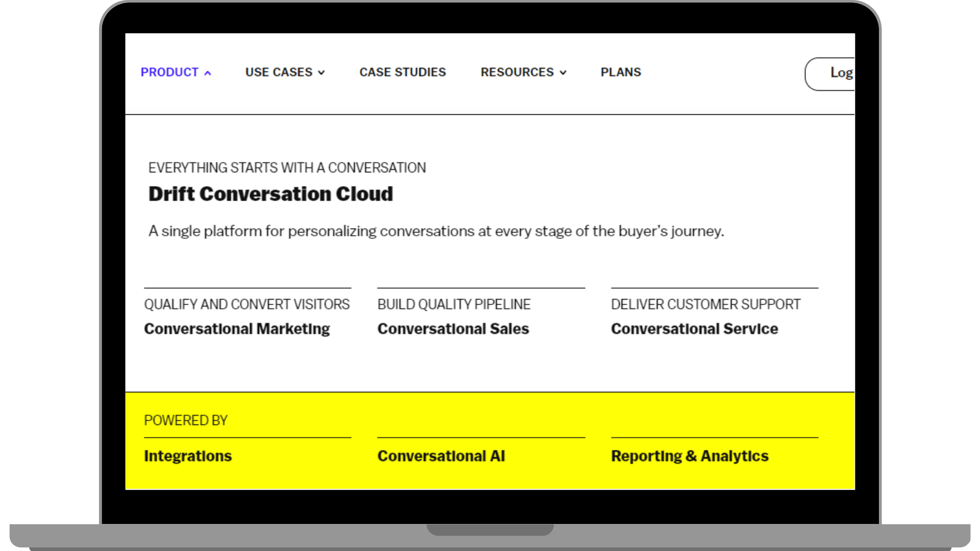
Task: Open the Conversational Marketing page
Action: (x=237, y=329)
